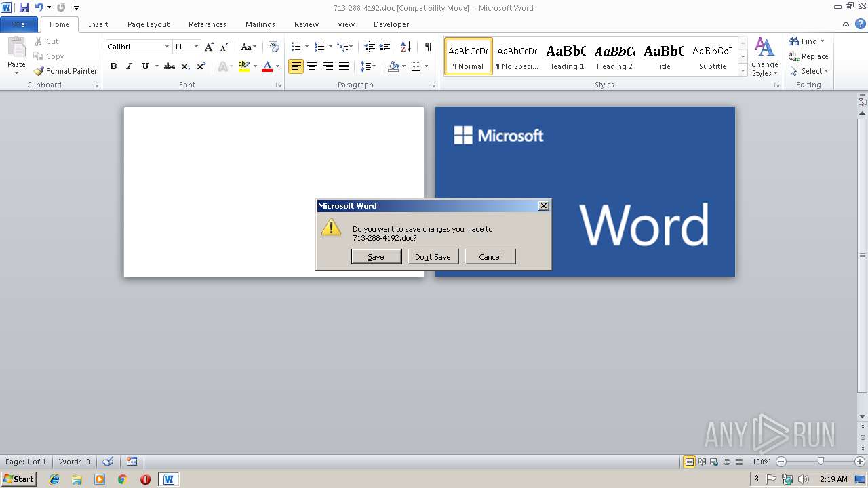Click the Clear Formatting icon
Viewport: 868px width, 488px height.
coord(274,47)
